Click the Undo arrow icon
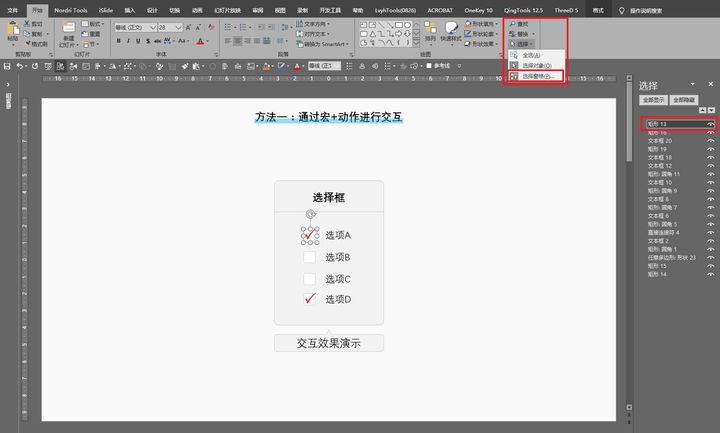The height and width of the screenshot is (433, 720). click(x=19, y=66)
